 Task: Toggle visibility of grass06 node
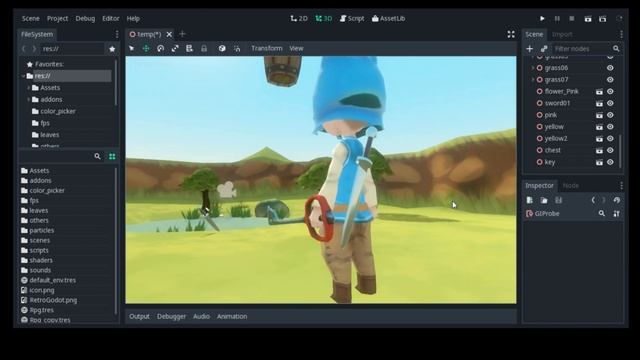coord(610,68)
